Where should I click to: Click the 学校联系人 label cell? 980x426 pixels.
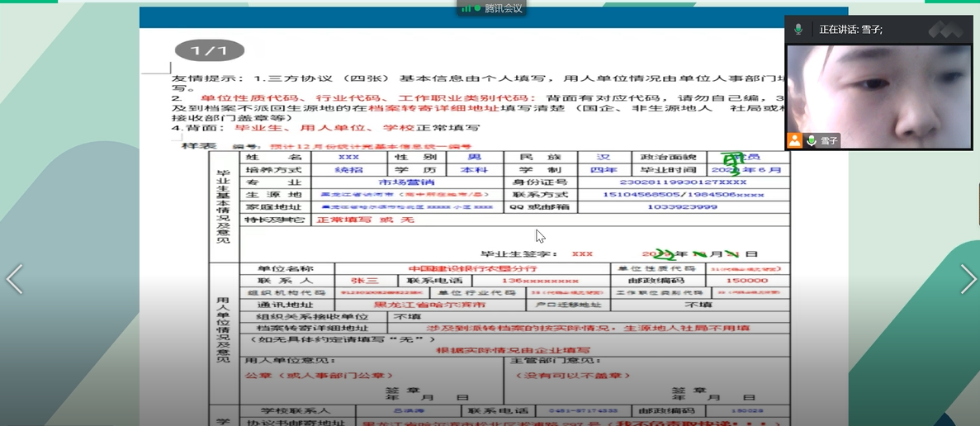point(297,411)
